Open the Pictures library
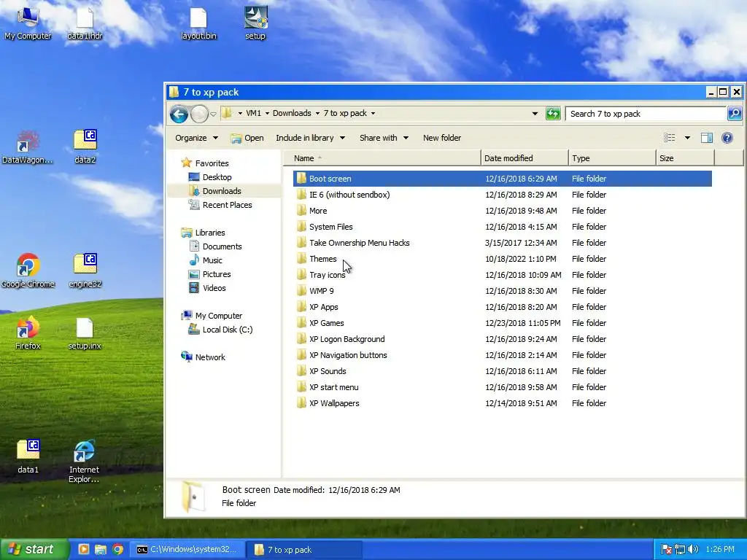747x560 pixels. 209,274
